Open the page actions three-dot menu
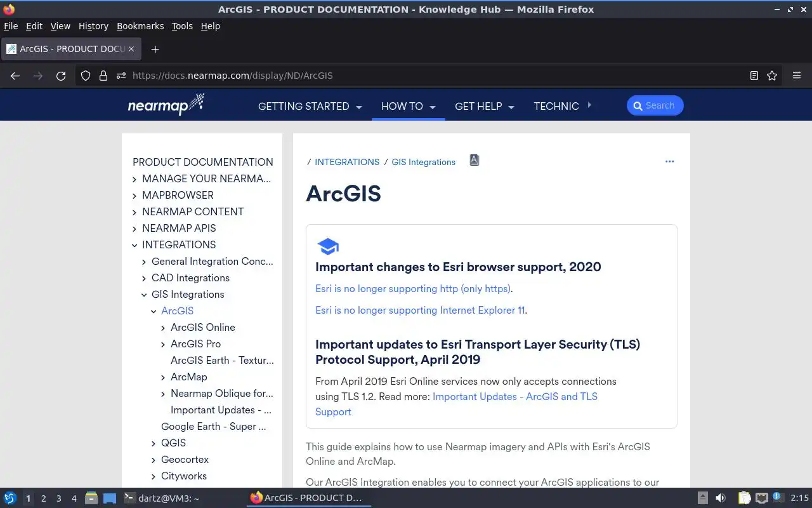This screenshot has width=812, height=508. [x=669, y=161]
